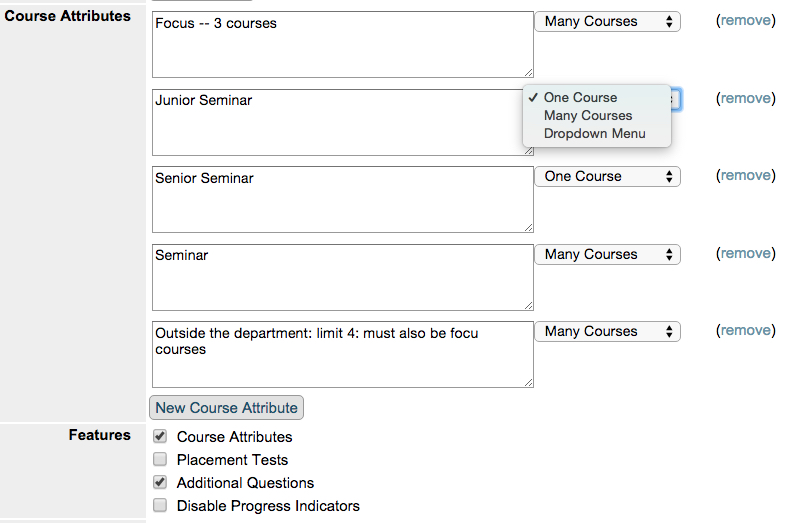Open dropdown beside Outside the department attribute

[x=607, y=331]
